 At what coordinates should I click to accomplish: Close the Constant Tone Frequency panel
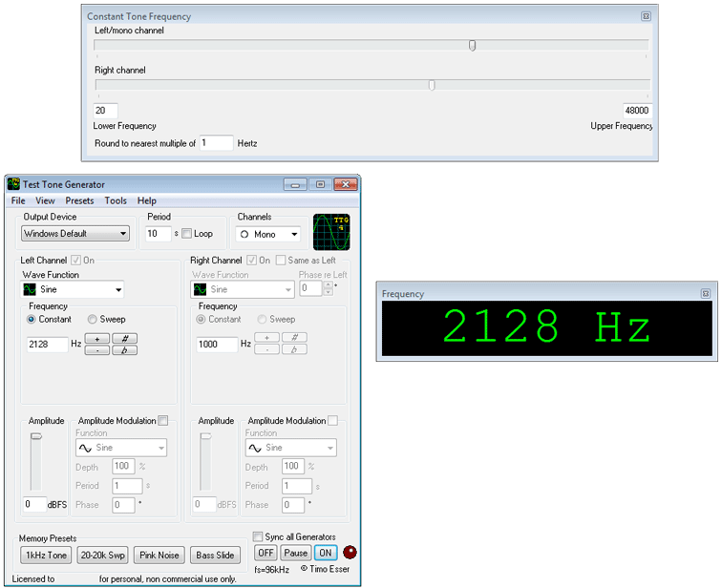tap(646, 16)
